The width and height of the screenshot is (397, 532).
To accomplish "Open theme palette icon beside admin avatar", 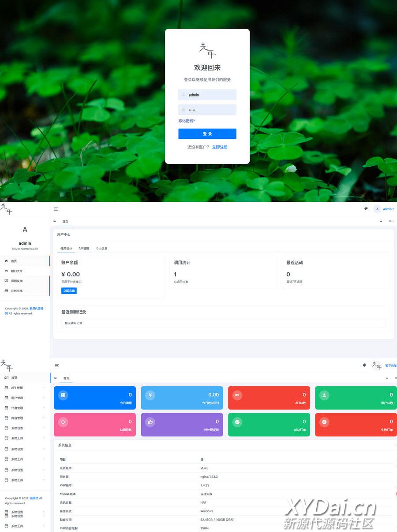I will (x=366, y=209).
